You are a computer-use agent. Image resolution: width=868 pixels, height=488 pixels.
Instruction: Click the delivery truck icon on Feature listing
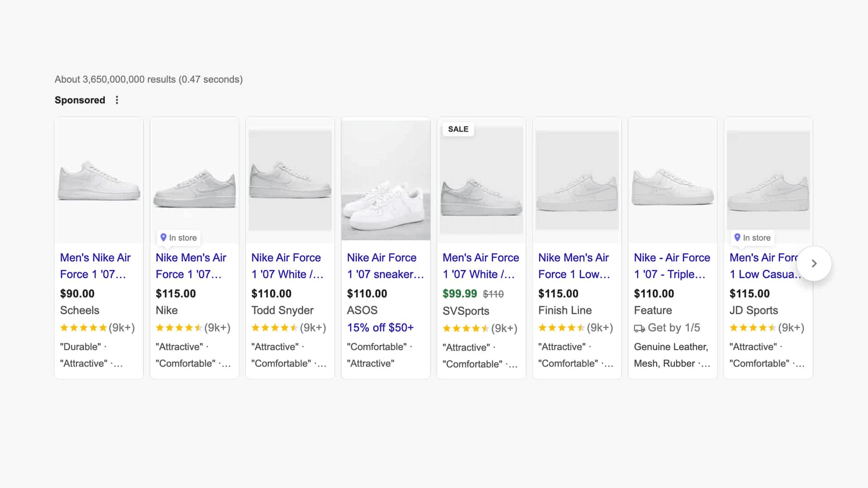tap(639, 328)
